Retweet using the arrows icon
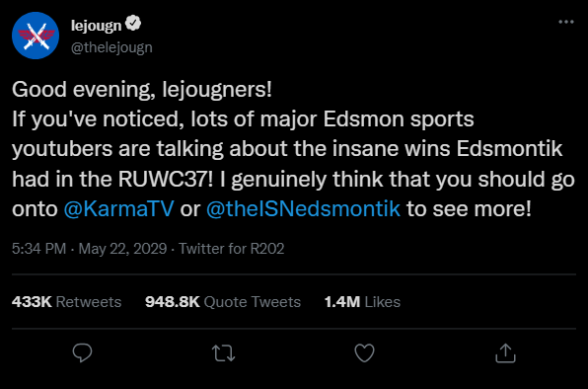The height and width of the screenshot is (389, 588). (224, 353)
